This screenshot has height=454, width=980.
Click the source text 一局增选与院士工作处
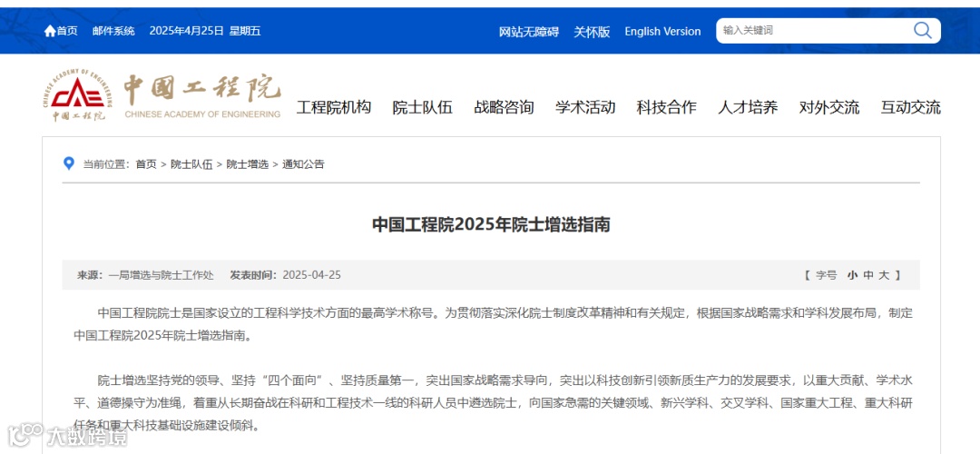[x=161, y=275]
